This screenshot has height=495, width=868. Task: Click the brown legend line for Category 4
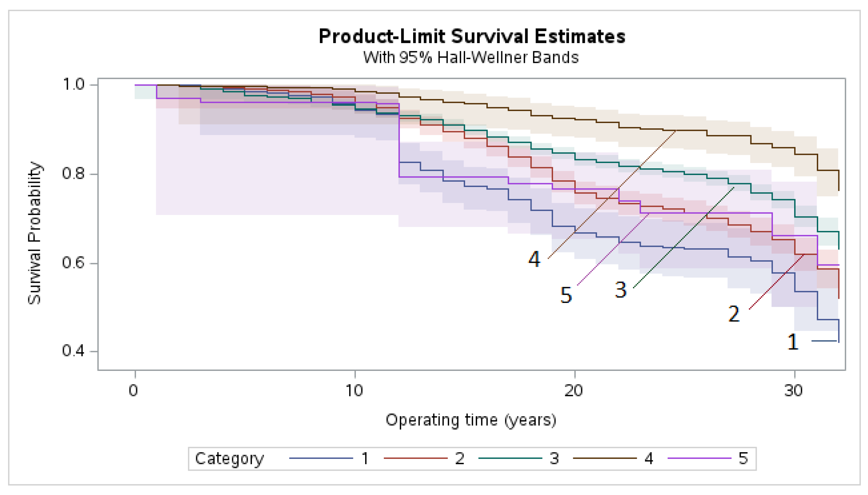(605, 458)
